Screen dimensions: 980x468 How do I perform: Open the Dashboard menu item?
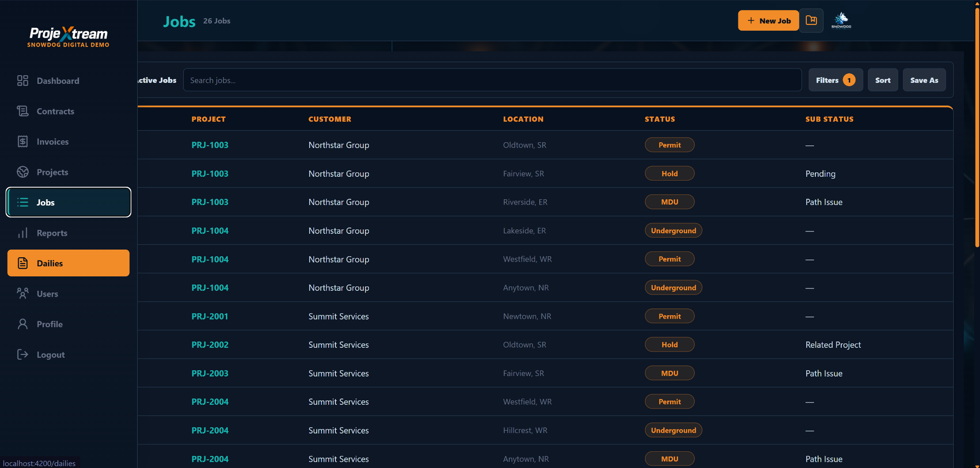[x=68, y=80]
